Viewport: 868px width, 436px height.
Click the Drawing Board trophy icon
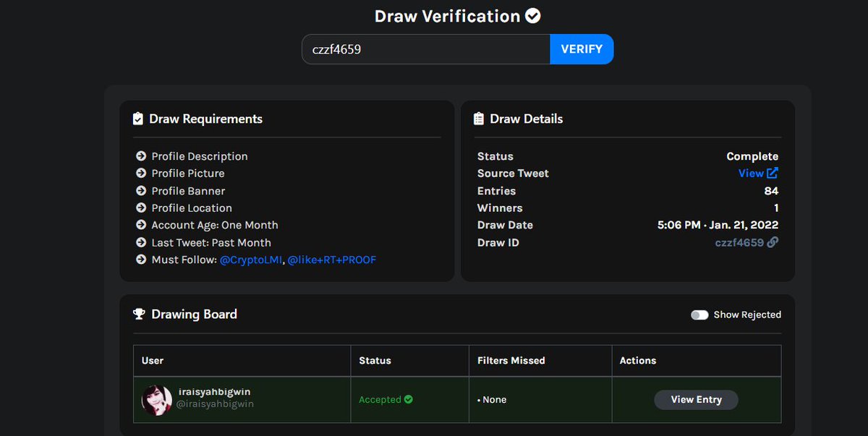point(140,314)
